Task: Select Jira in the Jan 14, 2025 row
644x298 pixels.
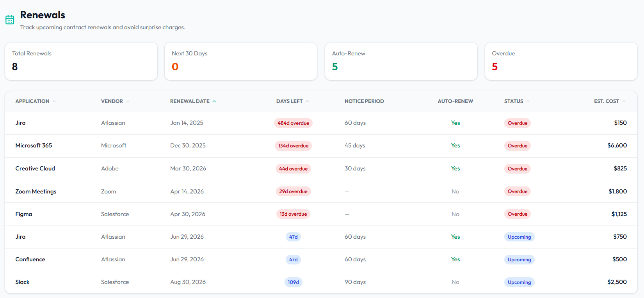Action: (20, 123)
